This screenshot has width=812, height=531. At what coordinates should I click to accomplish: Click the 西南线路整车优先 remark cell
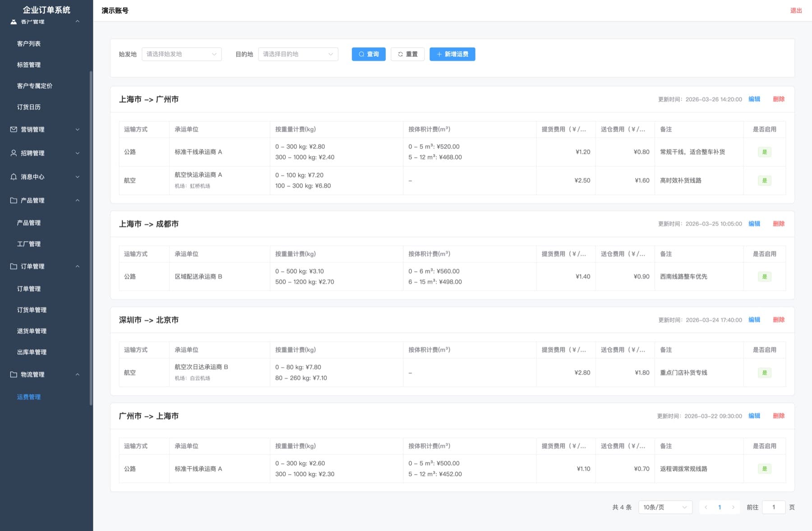[699, 277]
